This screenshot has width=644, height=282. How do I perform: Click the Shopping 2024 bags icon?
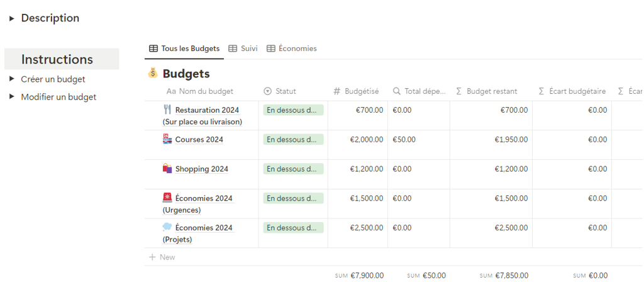point(167,169)
